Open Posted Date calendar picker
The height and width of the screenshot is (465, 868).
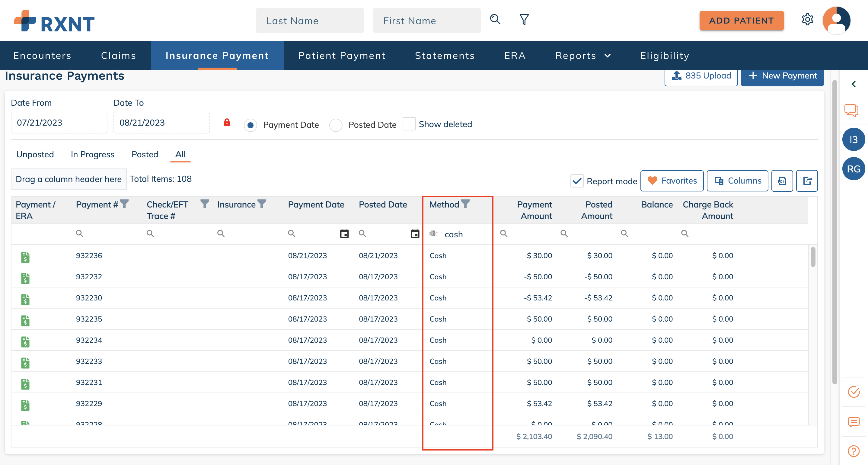coord(415,234)
